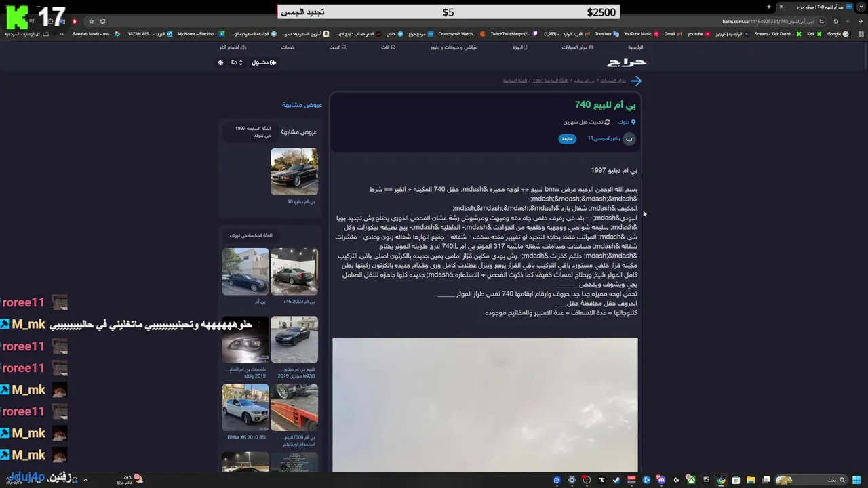The image size is (868, 488).
Task: Open the BMW X6 2010 35i thumbnail
Action: (x=245, y=407)
